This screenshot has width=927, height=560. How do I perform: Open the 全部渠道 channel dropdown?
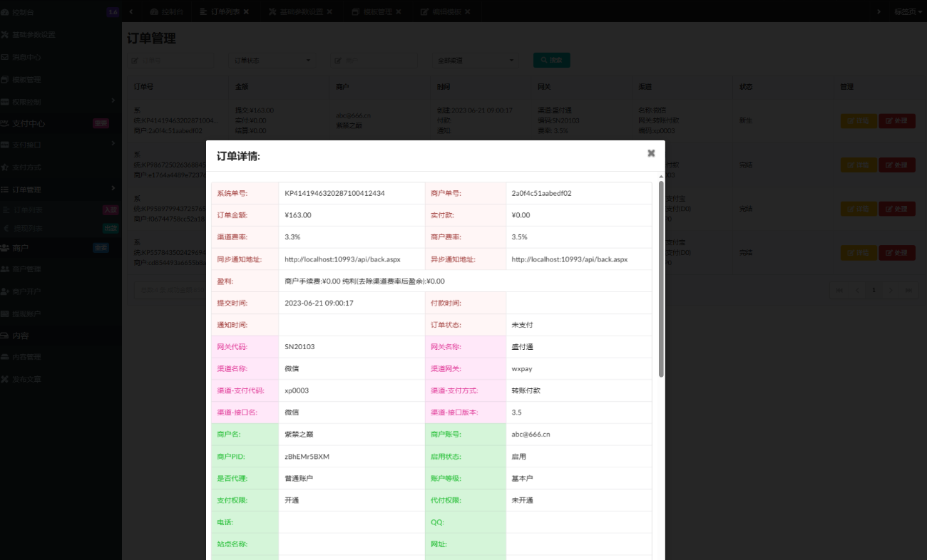click(476, 61)
